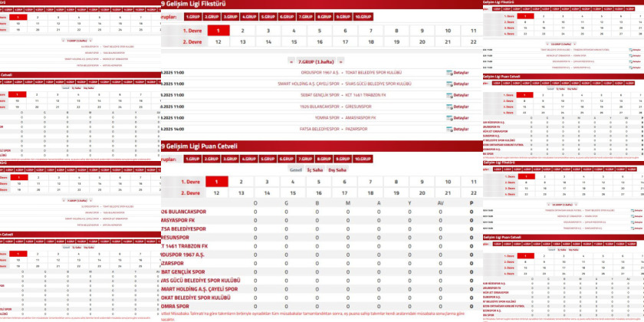Image resolution: width=644 pixels, height=322 pixels.
Task: Switch to İç Saha tab in large standings
Action: 315,169
